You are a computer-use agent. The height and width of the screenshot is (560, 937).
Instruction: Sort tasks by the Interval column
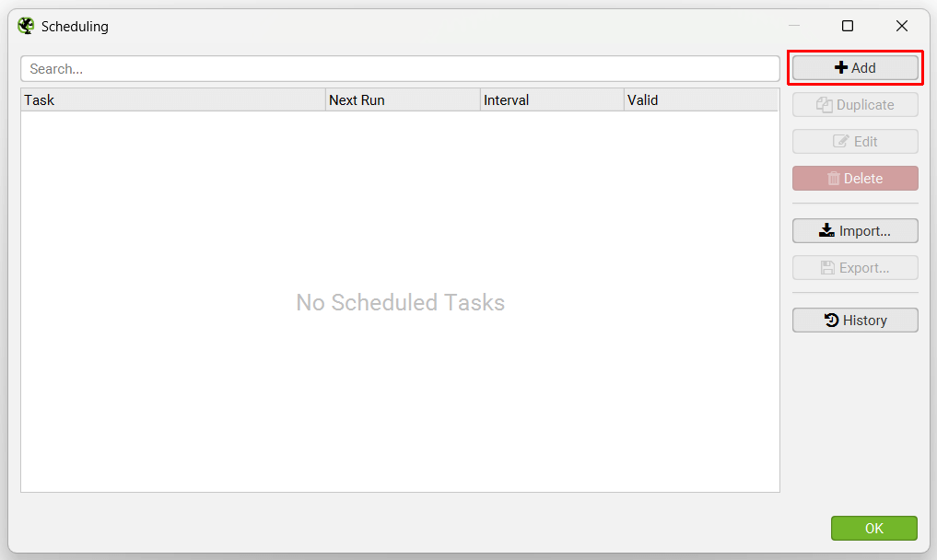[551, 99]
